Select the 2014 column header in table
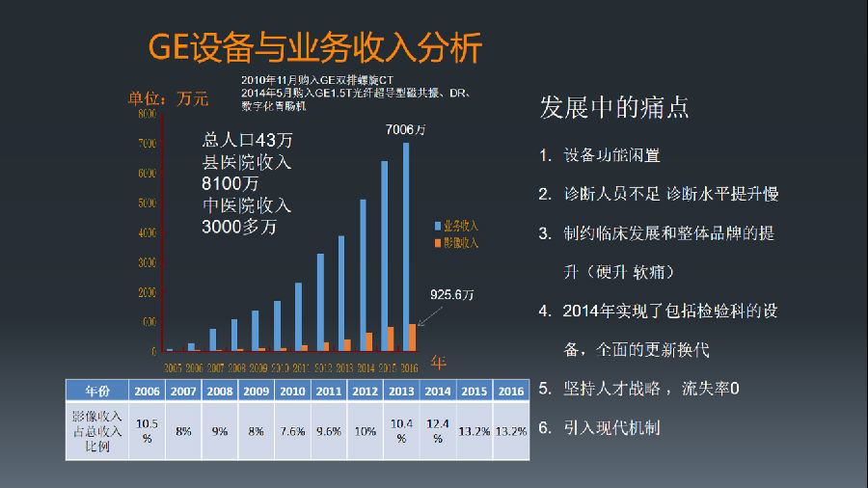The image size is (868, 488). [x=437, y=392]
